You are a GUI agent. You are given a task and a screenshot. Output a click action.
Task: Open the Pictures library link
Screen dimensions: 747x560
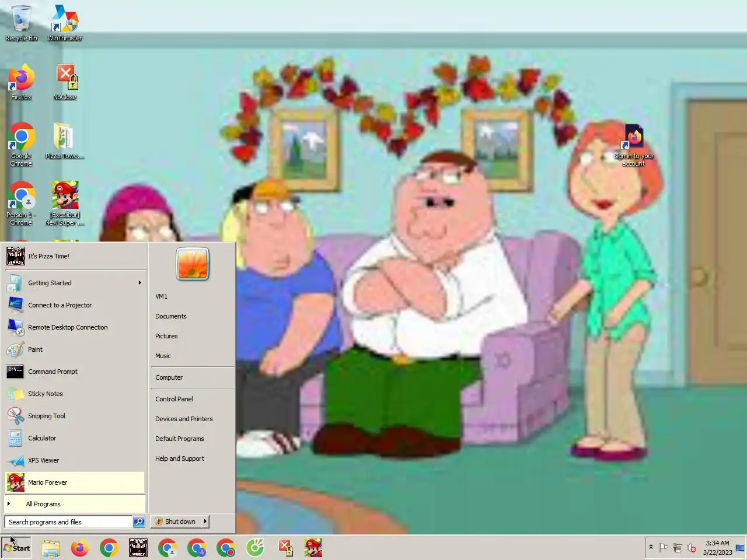tap(193, 336)
